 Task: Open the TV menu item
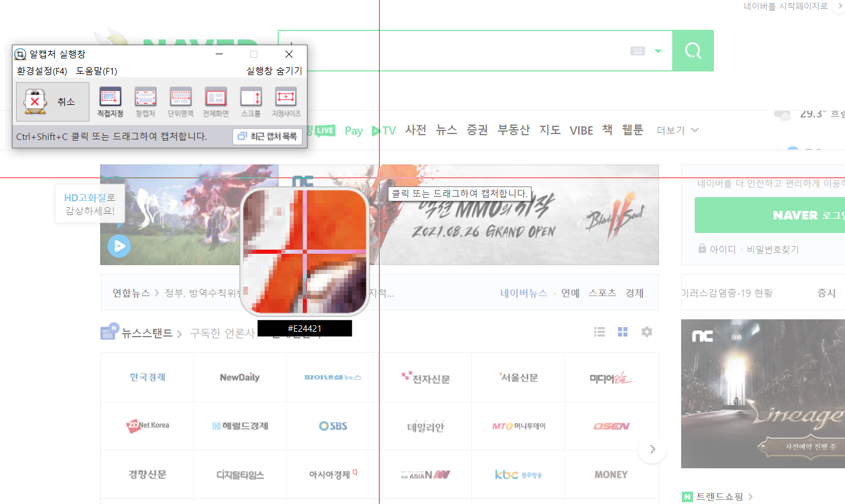point(384,130)
